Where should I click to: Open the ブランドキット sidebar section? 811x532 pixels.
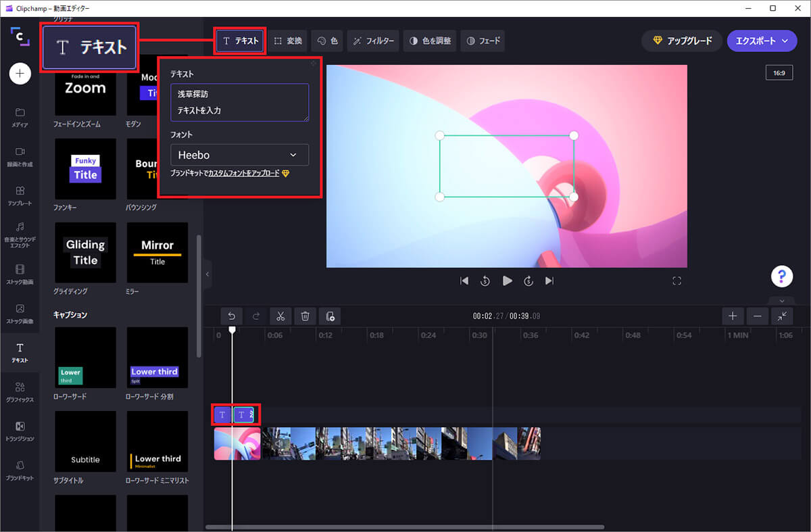tap(20, 470)
